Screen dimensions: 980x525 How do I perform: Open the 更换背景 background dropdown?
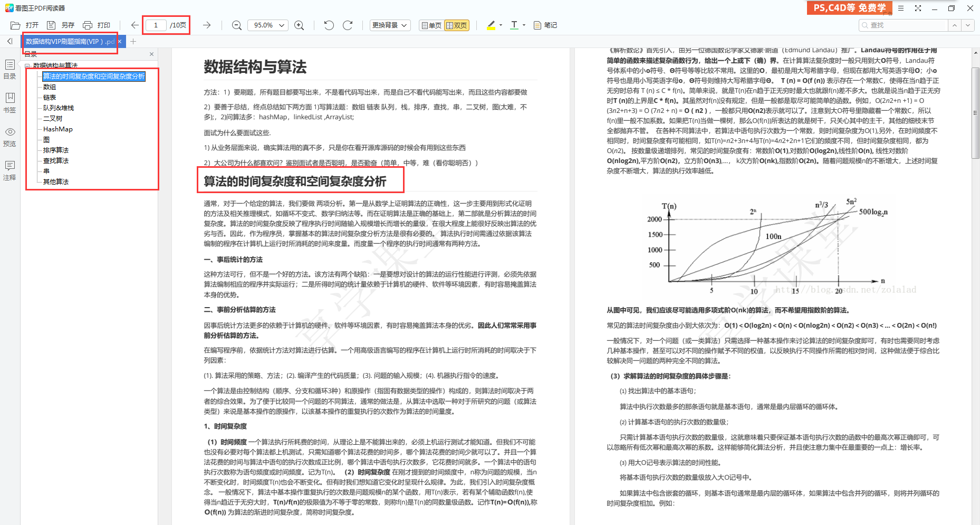(390, 25)
